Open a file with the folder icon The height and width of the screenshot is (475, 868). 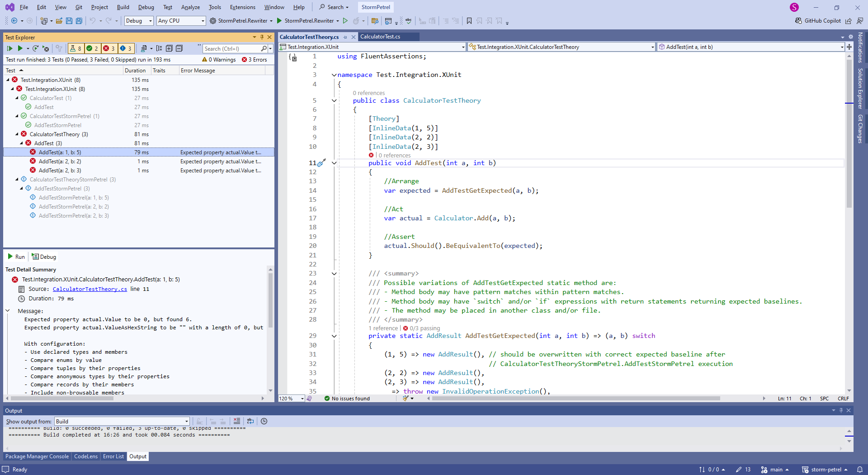[x=59, y=21]
